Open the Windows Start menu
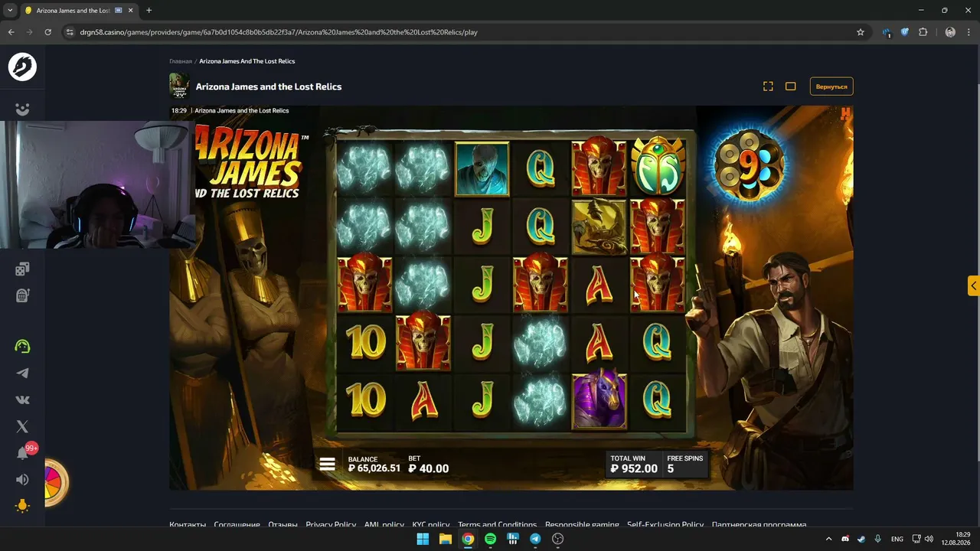Image resolution: width=980 pixels, height=551 pixels. 423,539
